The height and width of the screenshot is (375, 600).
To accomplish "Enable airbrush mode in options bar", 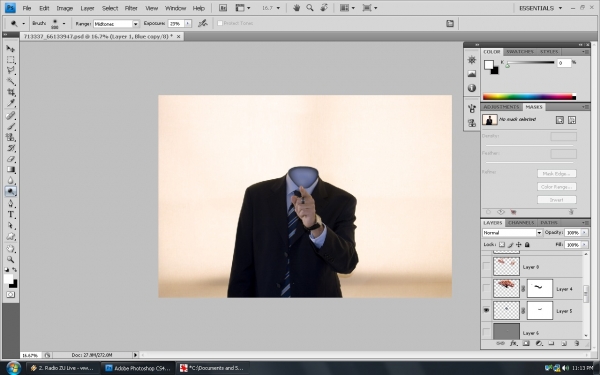I will tap(202, 23).
